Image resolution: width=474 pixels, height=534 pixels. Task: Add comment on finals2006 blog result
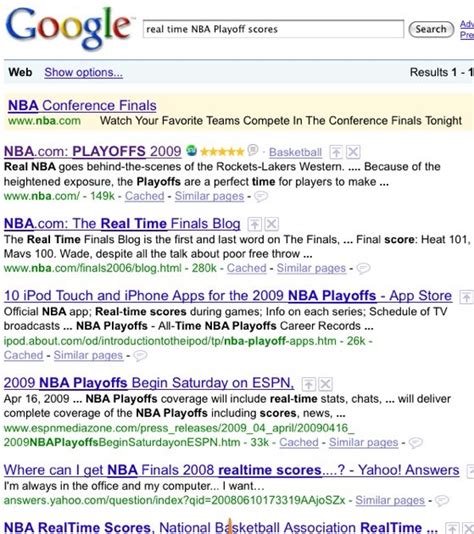pos(363,269)
